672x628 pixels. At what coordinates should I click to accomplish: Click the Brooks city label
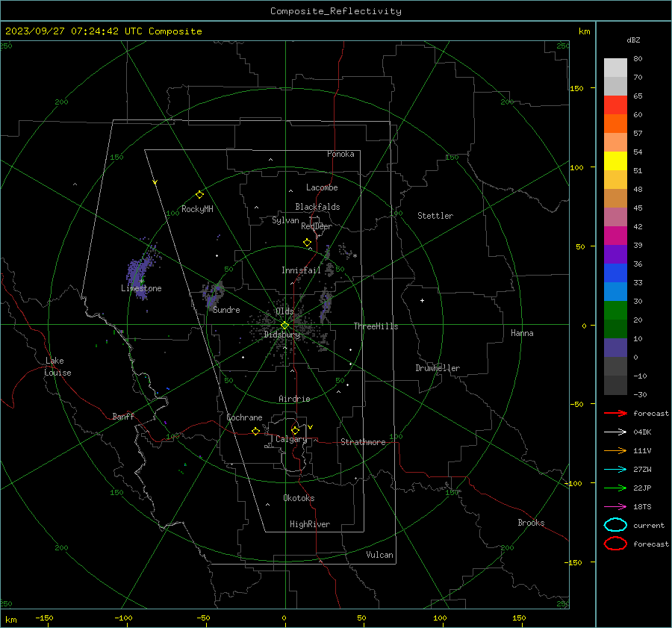pyautogui.click(x=531, y=523)
